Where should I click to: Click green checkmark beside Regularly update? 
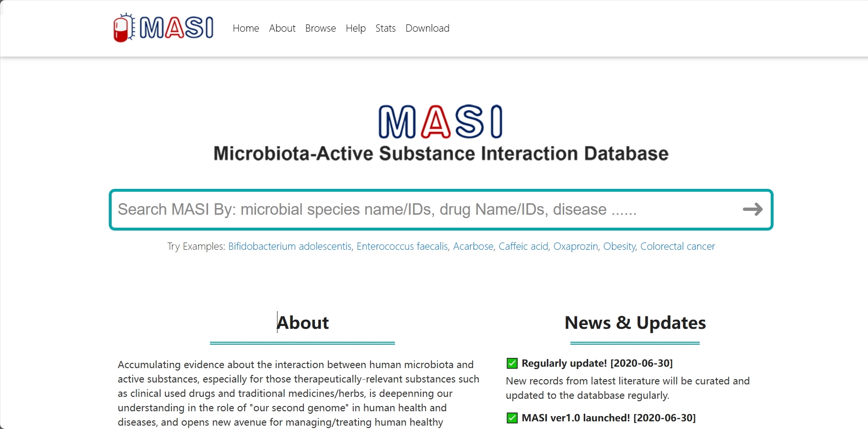tap(512, 363)
